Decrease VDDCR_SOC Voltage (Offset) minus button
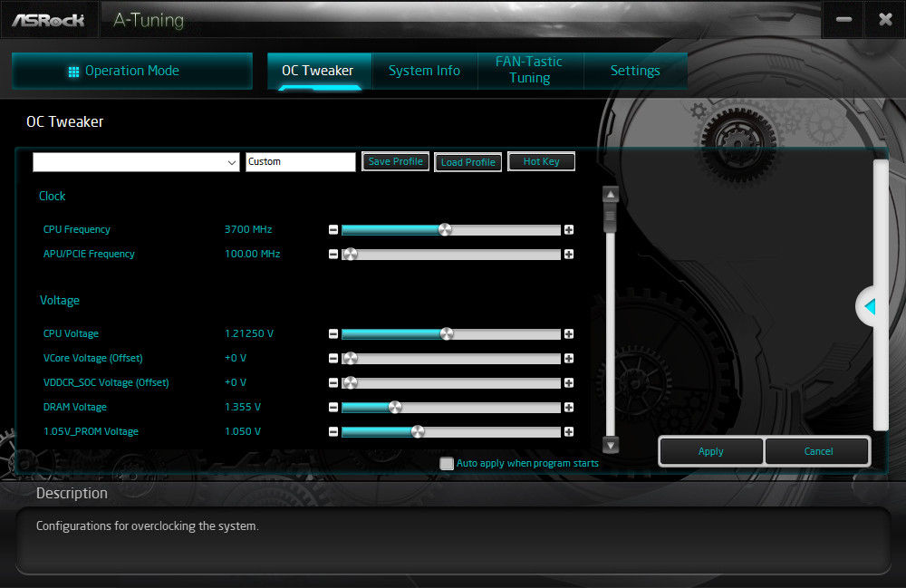Viewport: 906px width, 588px height. point(333,383)
